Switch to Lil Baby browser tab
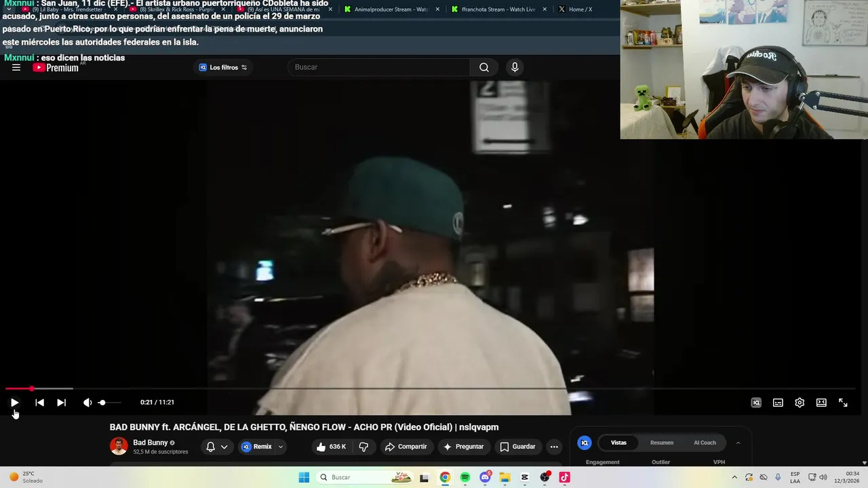The image size is (868, 488). pyautogui.click(x=68, y=9)
